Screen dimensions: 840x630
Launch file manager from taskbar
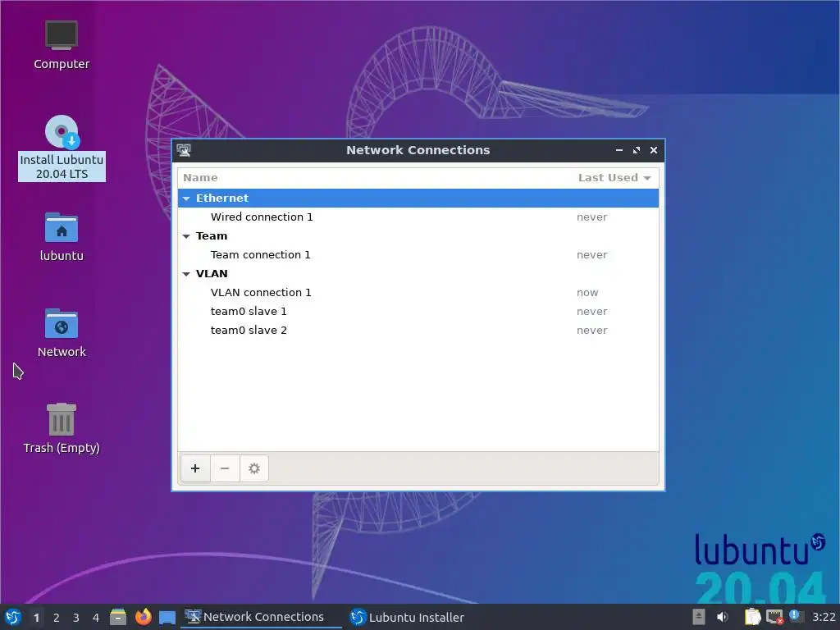118,617
